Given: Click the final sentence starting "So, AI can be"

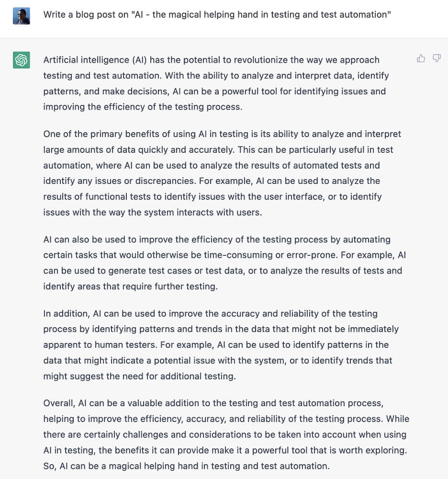Looking at the screenshot, I should [x=186, y=466].
